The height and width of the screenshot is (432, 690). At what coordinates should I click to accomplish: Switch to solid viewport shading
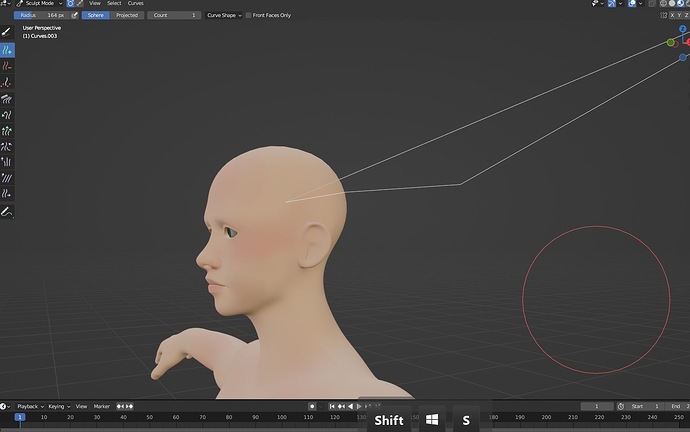[x=672, y=4]
